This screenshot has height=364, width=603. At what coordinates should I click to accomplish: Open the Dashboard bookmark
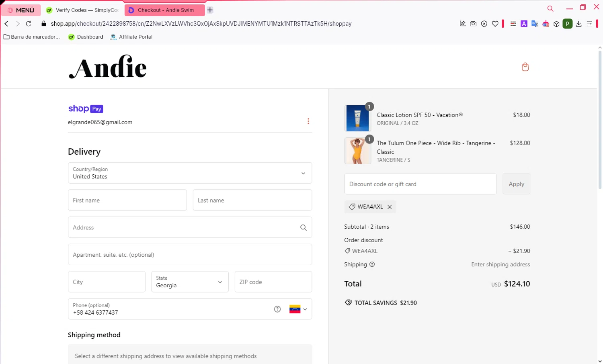(x=86, y=37)
